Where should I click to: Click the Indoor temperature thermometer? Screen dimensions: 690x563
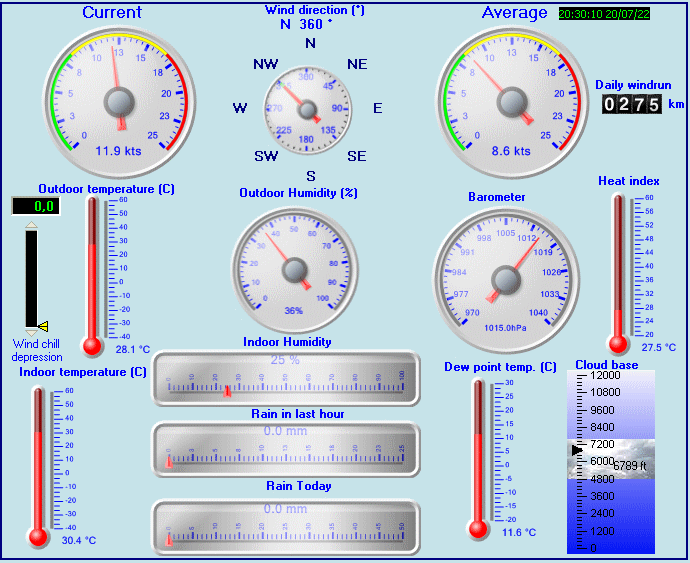(39, 465)
